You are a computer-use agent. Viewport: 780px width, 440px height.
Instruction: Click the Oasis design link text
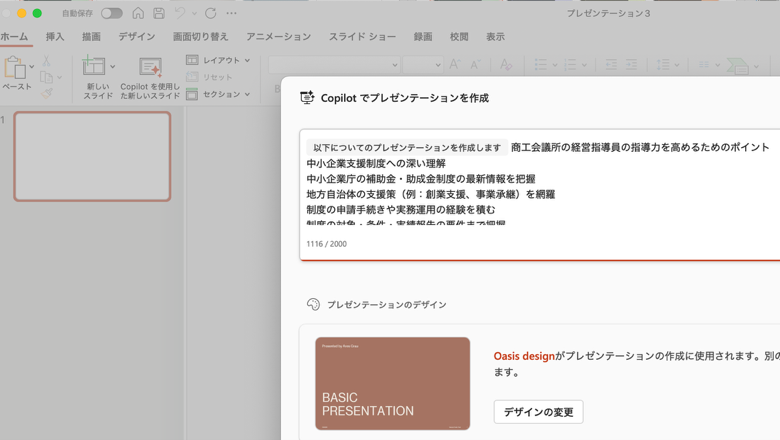click(524, 356)
